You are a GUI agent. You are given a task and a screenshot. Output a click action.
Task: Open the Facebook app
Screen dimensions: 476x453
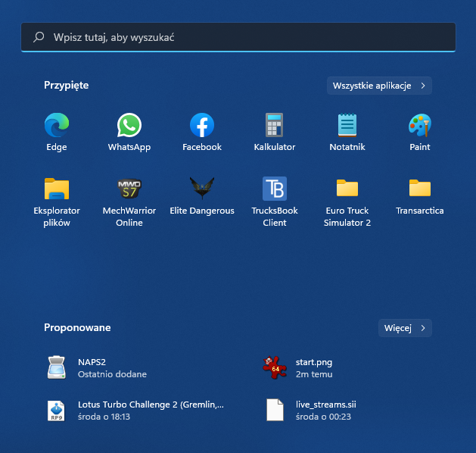point(202,125)
